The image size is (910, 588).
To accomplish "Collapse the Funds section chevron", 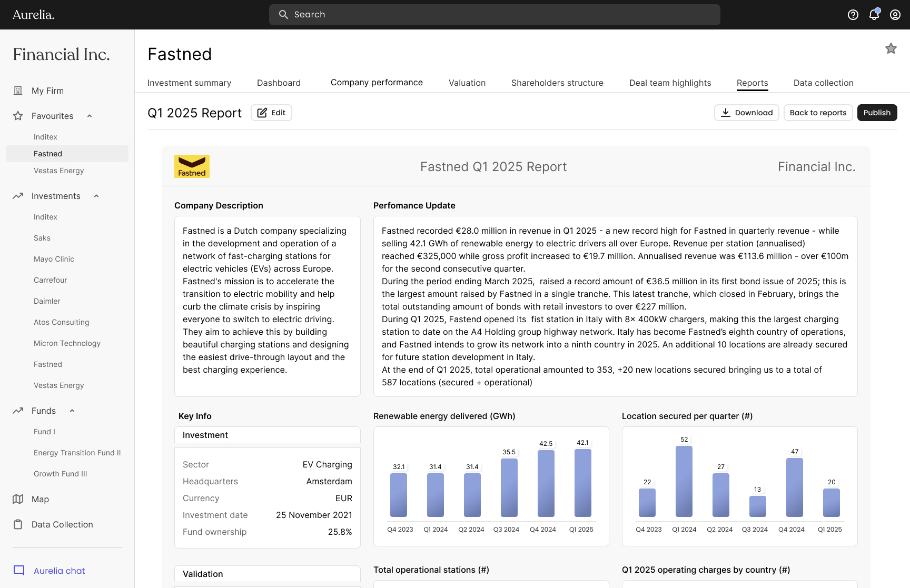I will tap(72, 411).
